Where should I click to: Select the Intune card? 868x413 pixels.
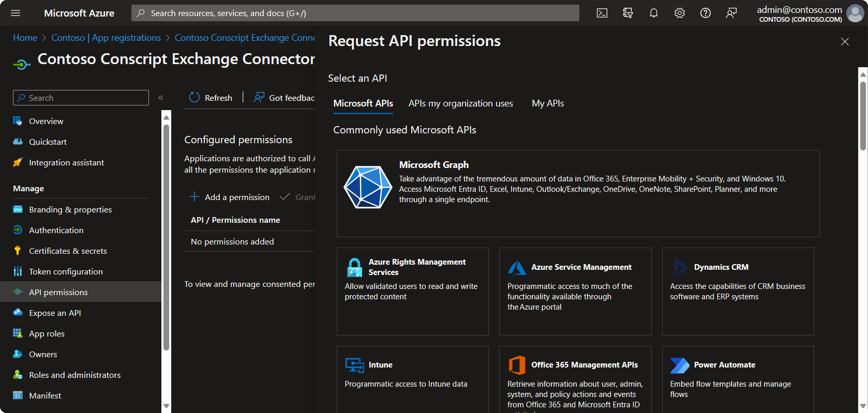(x=413, y=379)
